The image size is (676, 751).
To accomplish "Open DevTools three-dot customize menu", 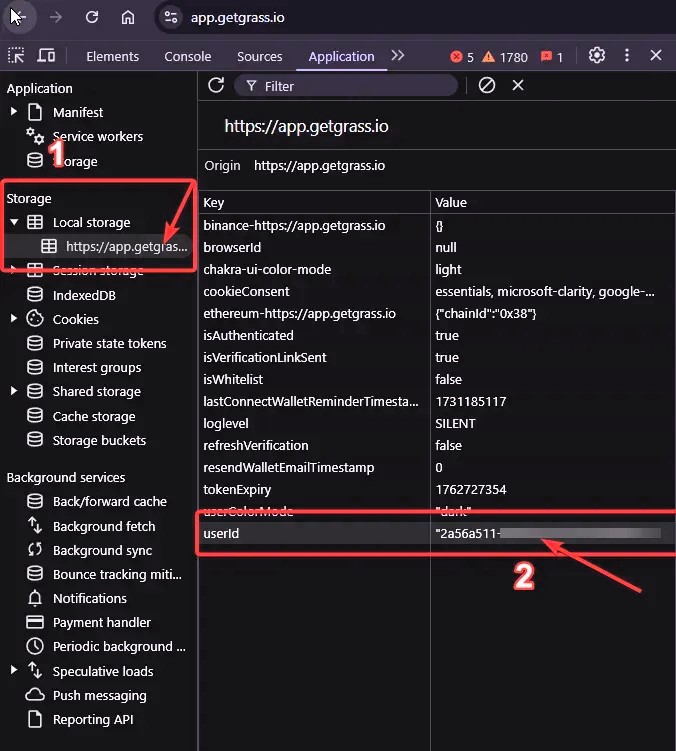I will [627, 56].
